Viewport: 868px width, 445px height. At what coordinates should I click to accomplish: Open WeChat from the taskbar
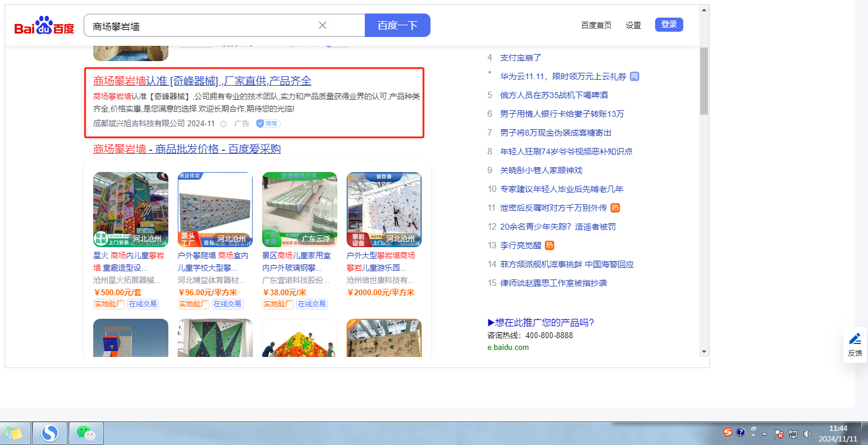tap(86, 433)
